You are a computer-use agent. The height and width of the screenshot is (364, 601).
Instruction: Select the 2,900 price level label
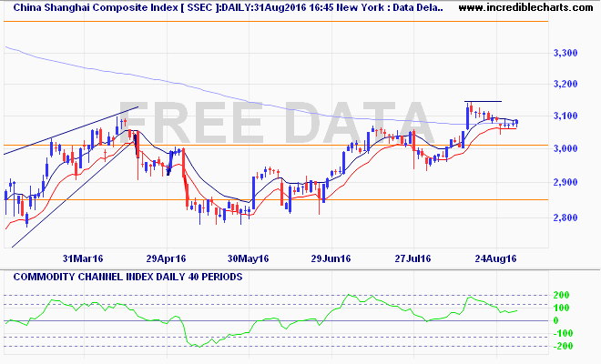(566, 184)
